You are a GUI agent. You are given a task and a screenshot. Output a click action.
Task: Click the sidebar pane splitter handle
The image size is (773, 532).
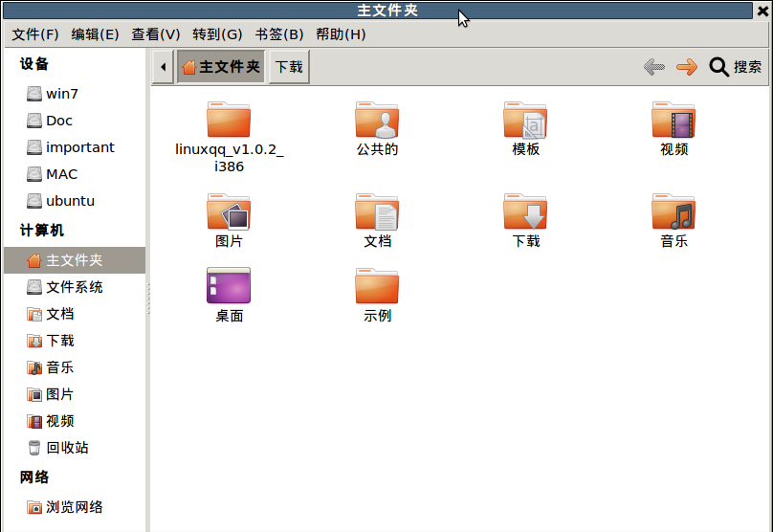coord(148,299)
